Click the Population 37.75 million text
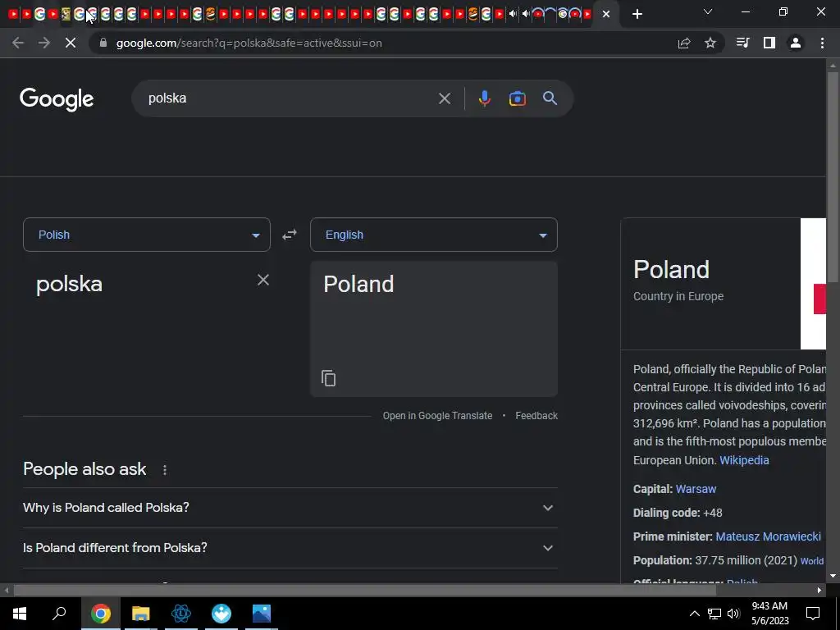 (715, 560)
